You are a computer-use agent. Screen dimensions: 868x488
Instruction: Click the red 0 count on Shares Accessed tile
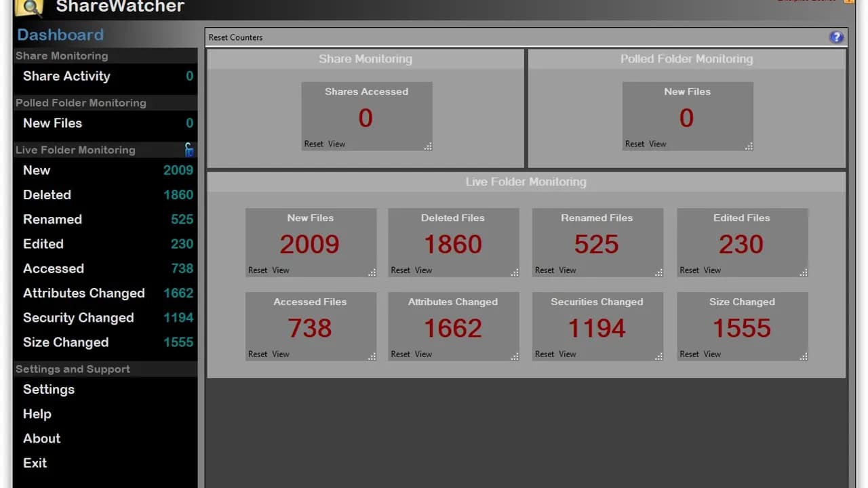click(x=366, y=118)
